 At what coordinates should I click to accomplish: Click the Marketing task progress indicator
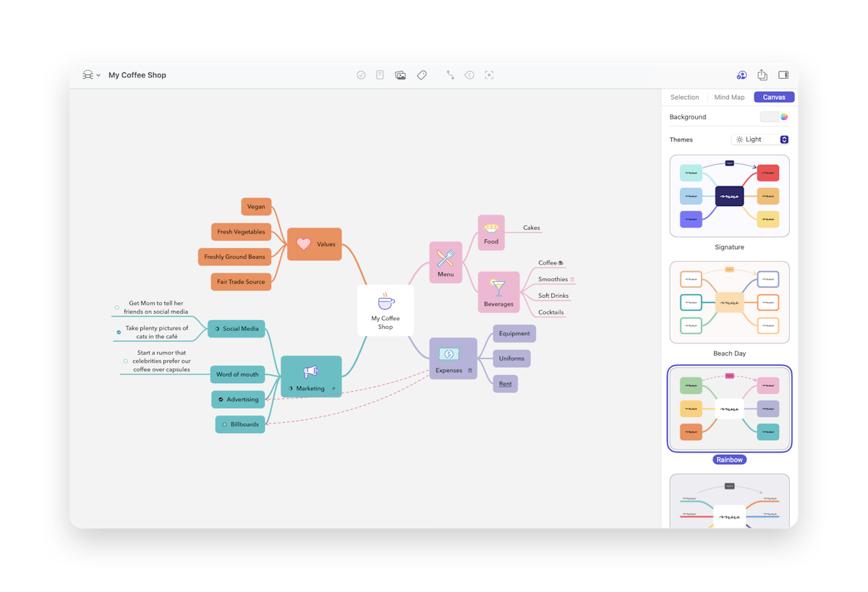click(291, 389)
